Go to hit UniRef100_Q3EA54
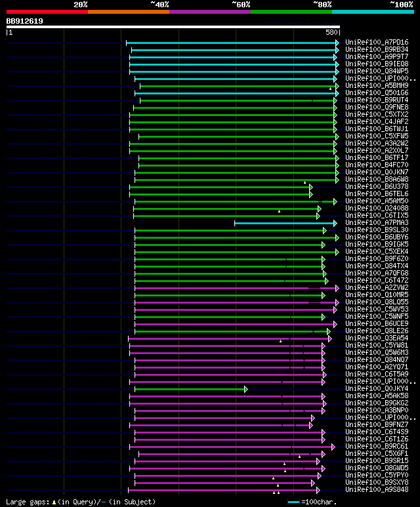 click(377, 338)
